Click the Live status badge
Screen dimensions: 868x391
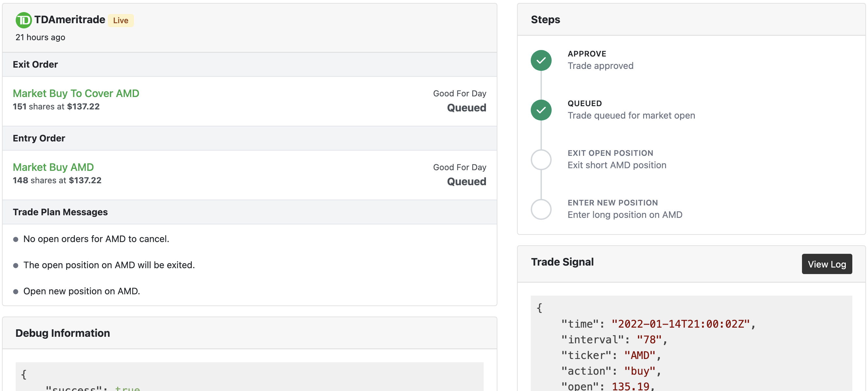click(x=121, y=21)
